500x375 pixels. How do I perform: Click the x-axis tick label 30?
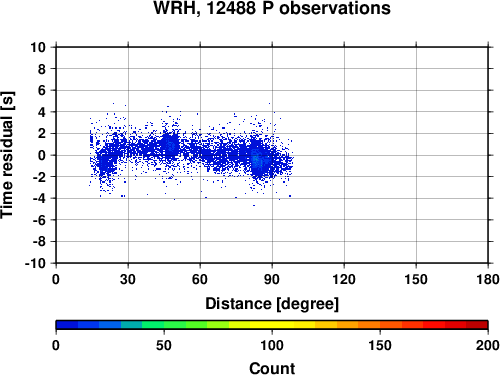coord(128,279)
